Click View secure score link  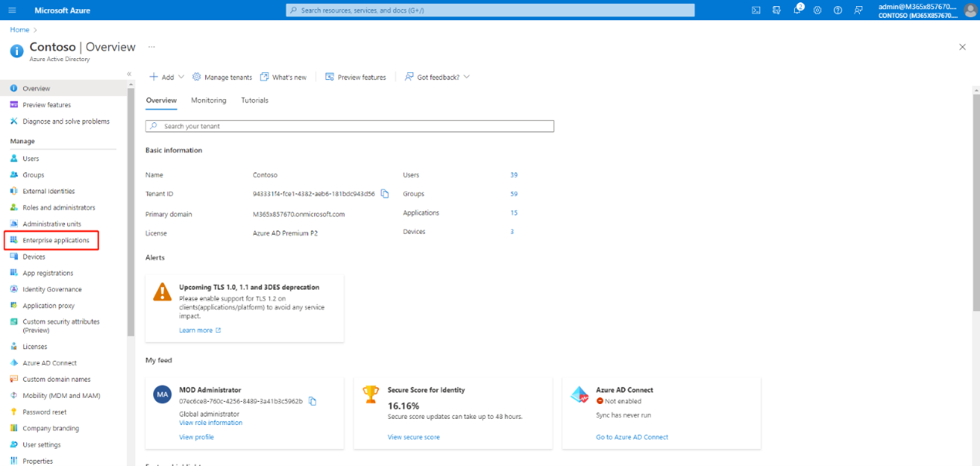pyautogui.click(x=414, y=437)
